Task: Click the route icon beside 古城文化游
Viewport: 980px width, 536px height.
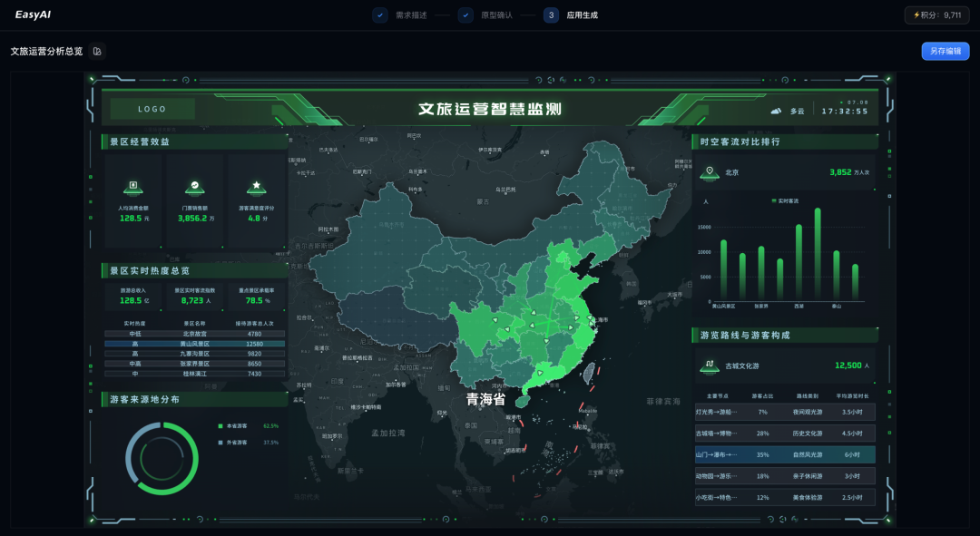Action: [x=710, y=366]
